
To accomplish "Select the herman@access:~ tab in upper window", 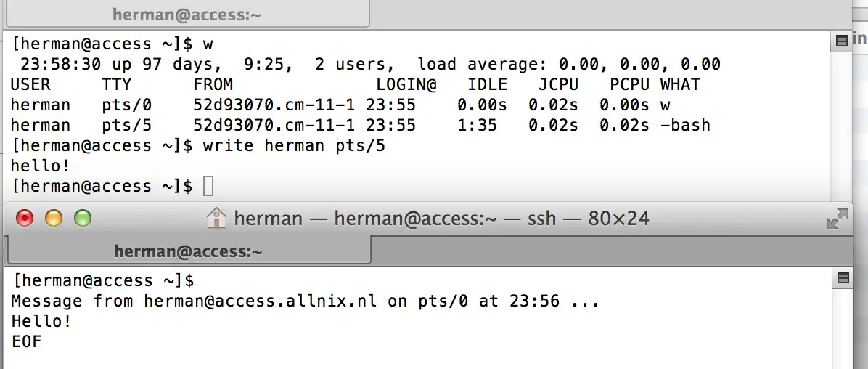I will [187, 15].
